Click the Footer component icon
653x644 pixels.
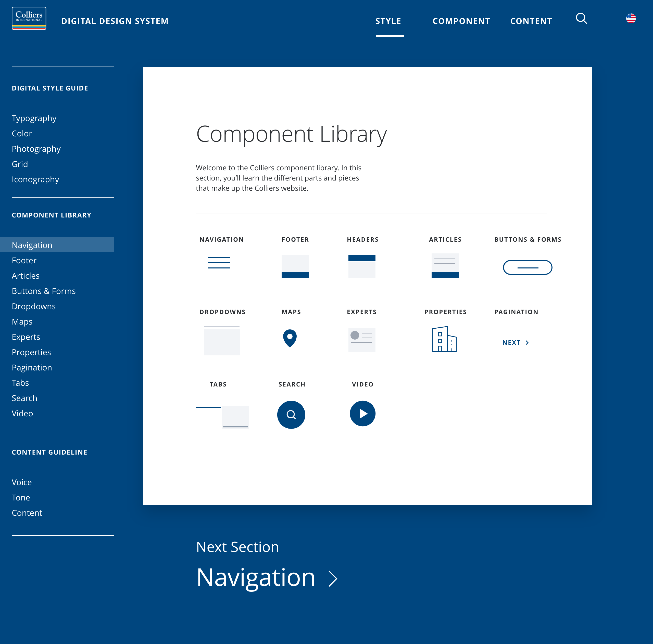(295, 266)
